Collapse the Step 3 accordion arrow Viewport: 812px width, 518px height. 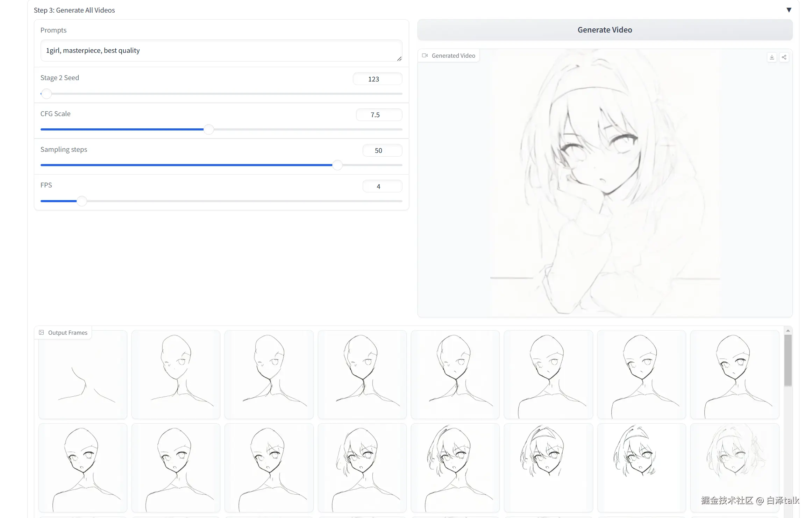point(789,10)
